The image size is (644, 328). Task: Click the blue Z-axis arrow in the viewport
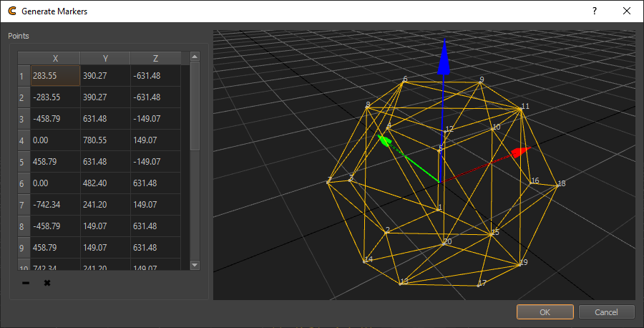tap(444, 57)
